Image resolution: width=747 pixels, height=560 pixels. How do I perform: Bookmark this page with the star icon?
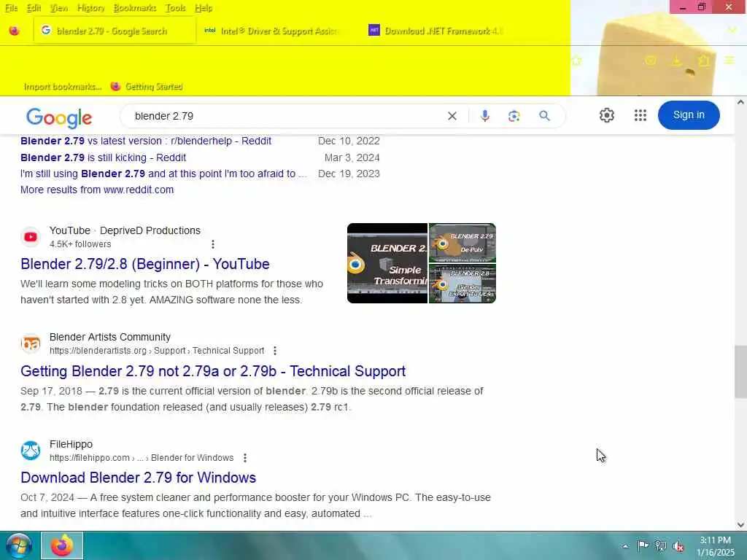coord(576,61)
